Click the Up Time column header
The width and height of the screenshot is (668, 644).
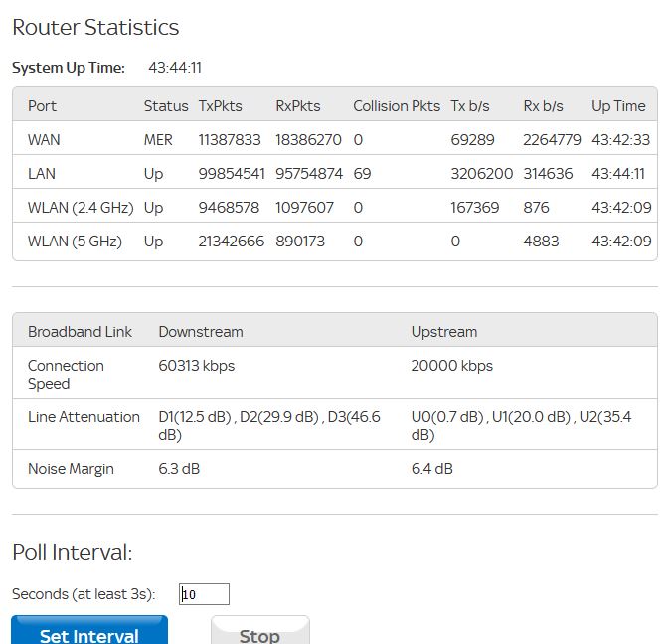coord(618,106)
